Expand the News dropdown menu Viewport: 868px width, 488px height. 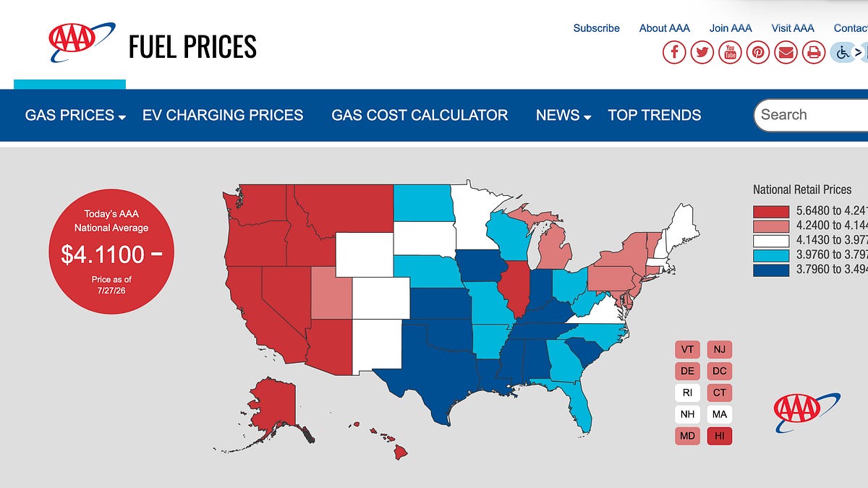[563, 116]
